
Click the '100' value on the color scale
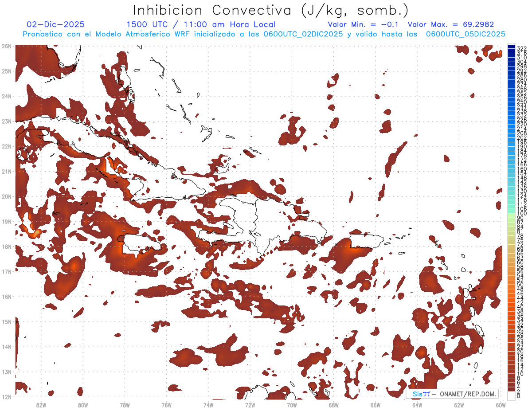coord(522,214)
